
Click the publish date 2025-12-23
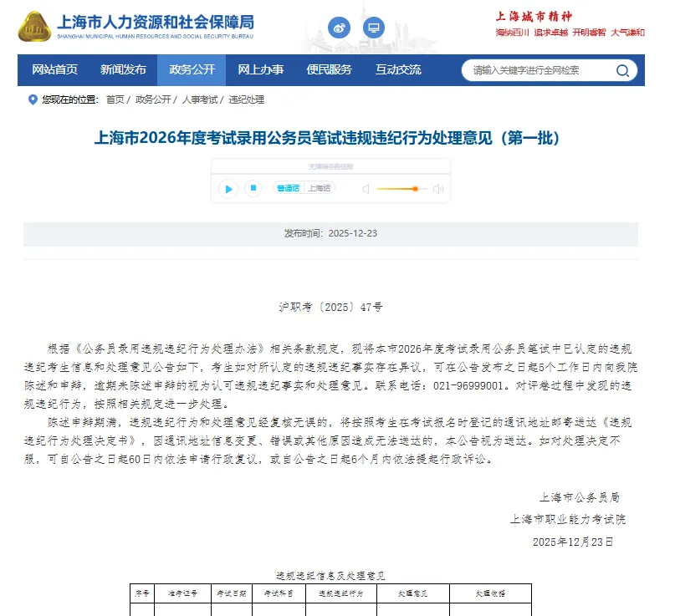[x=353, y=233]
